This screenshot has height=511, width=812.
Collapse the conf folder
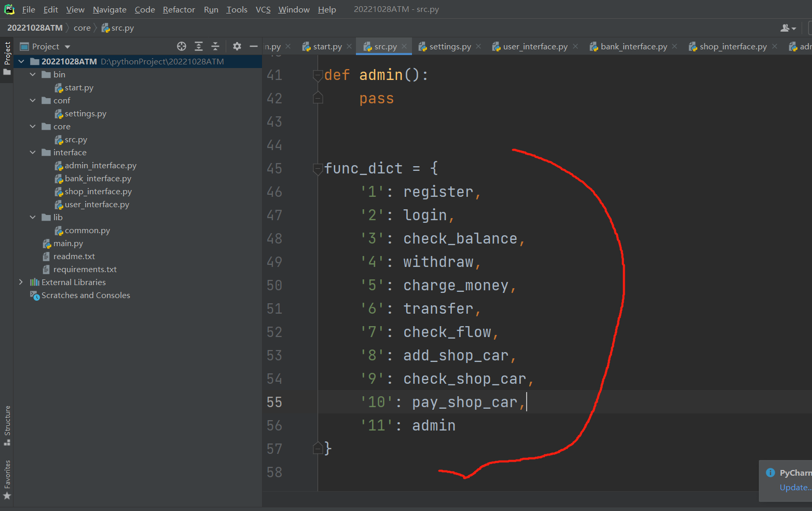33,100
